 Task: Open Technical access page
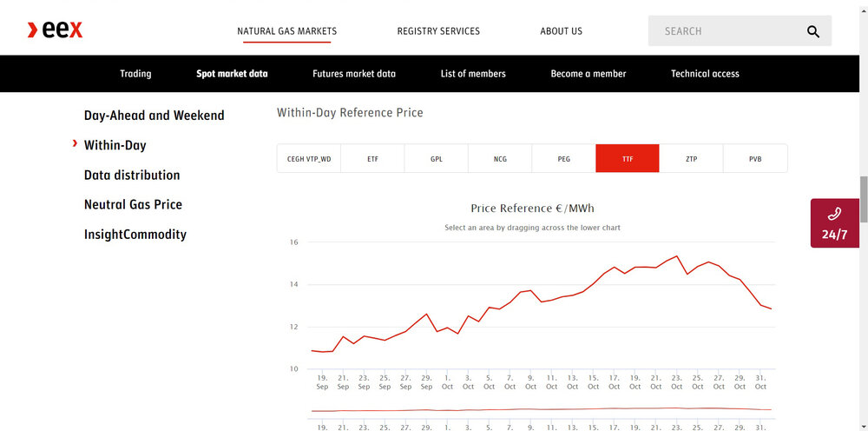(x=705, y=74)
